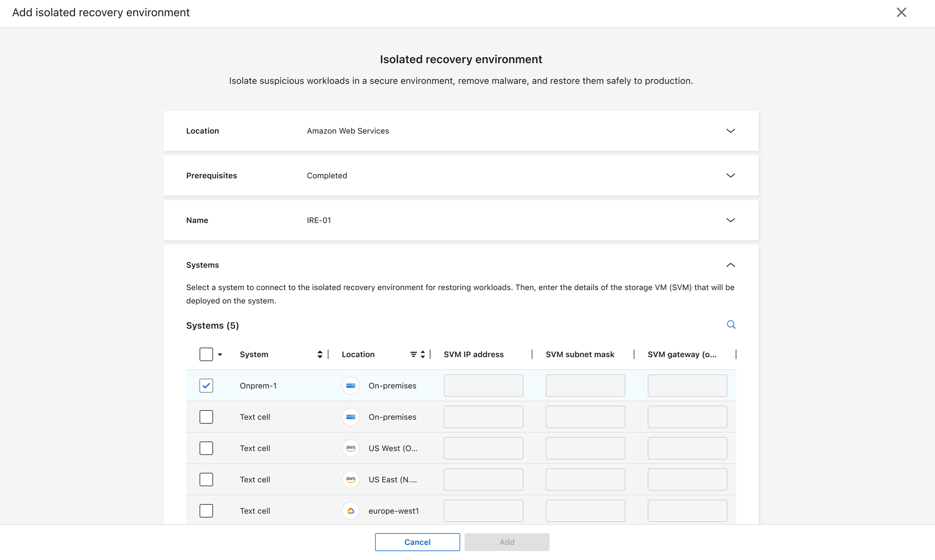Collapse the Systems section
935x560 pixels.
point(731,264)
